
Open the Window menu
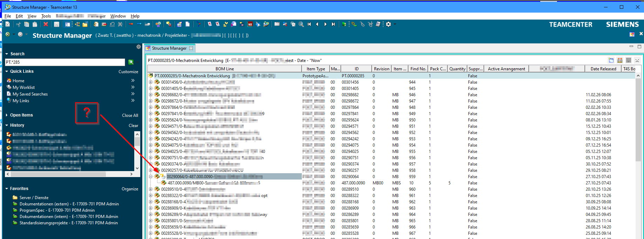coord(118,16)
